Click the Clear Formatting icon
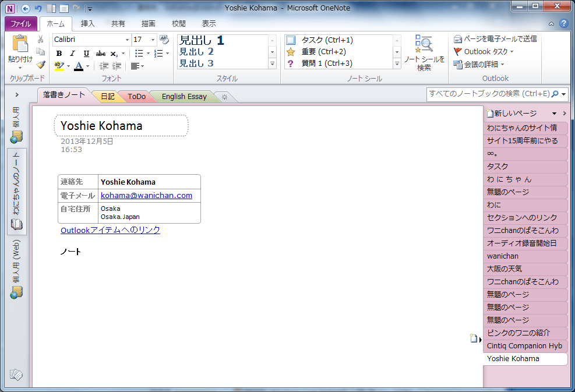The height and width of the screenshot is (392, 575). (164, 40)
